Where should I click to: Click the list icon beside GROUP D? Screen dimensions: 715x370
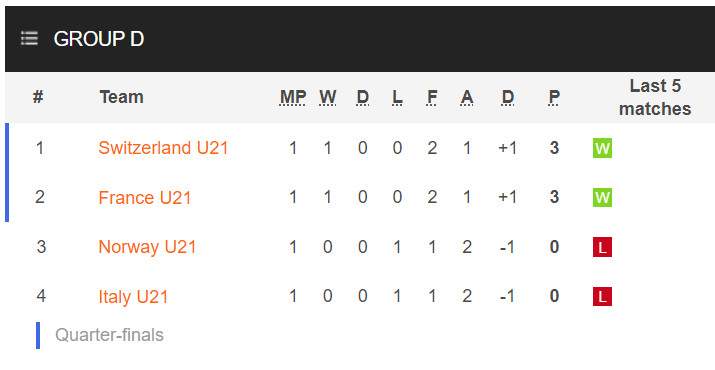pos(29,38)
